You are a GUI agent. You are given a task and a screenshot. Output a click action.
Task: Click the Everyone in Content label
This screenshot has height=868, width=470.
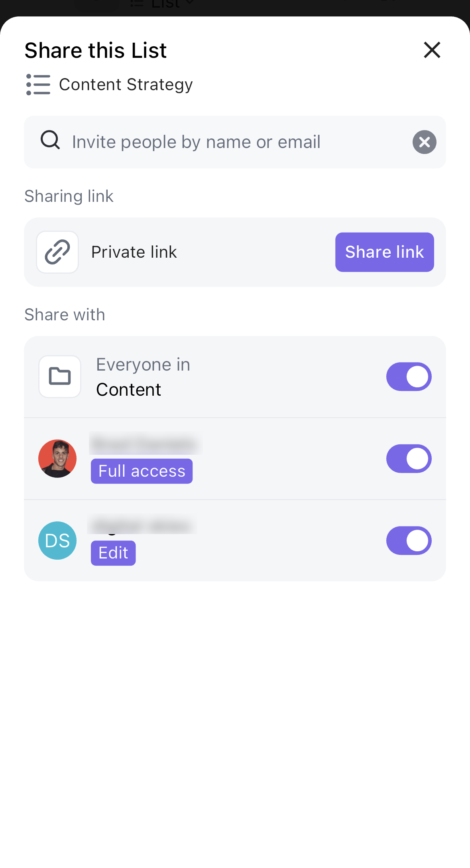pos(143,377)
